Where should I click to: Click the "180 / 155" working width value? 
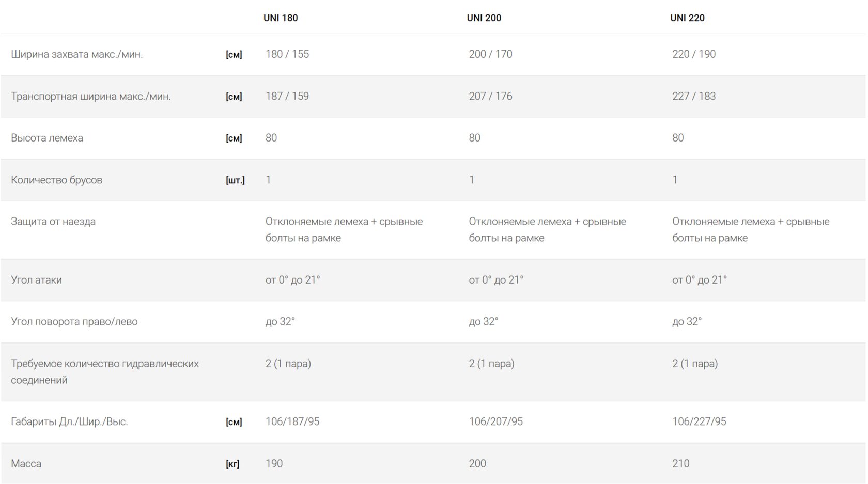point(287,54)
